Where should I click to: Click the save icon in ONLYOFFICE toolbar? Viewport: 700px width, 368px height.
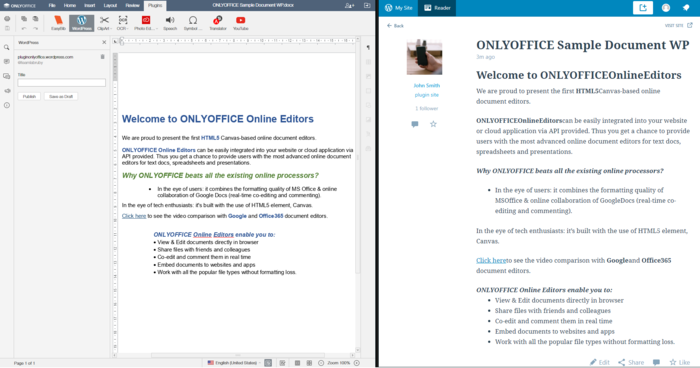(x=7, y=28)
